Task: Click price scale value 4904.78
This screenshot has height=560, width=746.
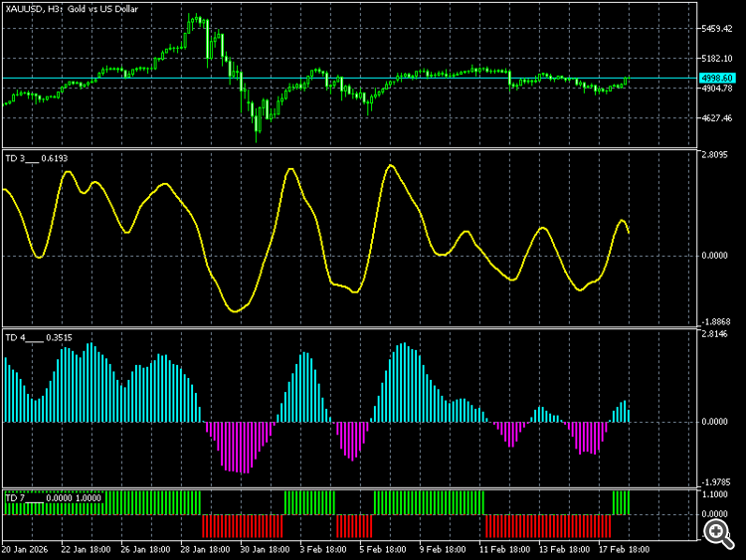Action: 717,89
